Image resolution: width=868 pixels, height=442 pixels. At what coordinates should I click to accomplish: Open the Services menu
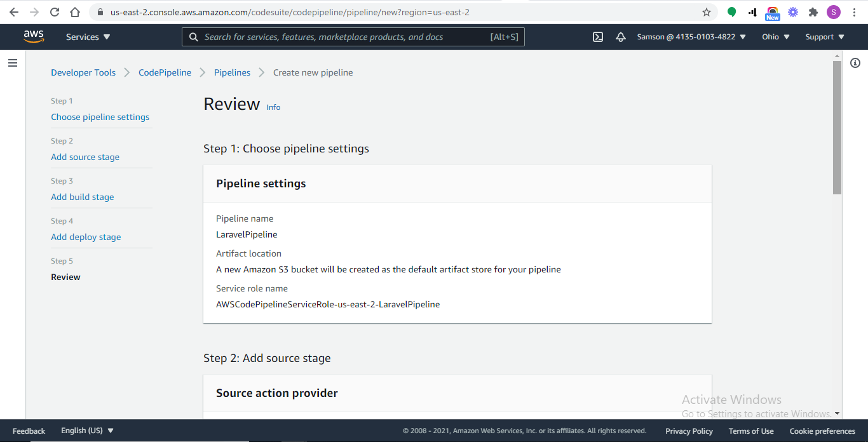[87, 37]
